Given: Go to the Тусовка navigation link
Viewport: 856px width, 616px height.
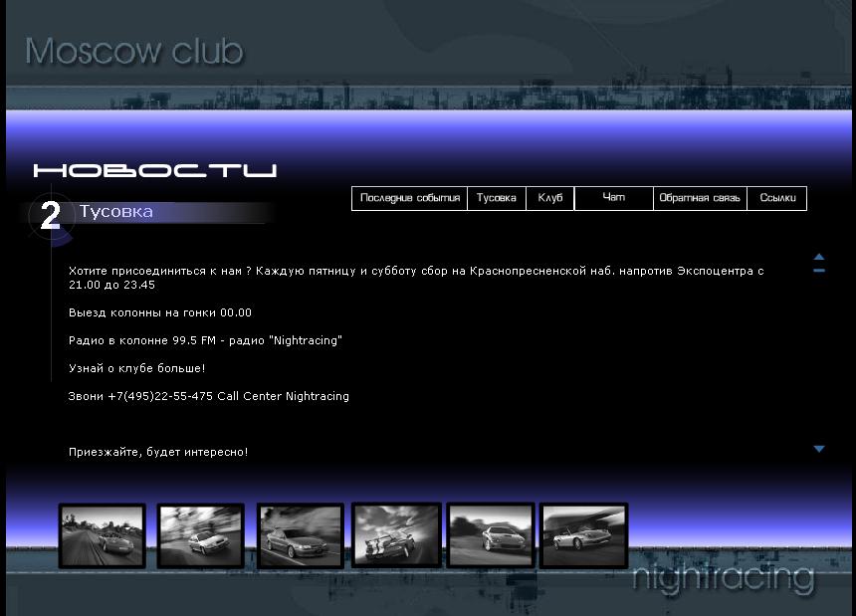Looking at the screenshot, I should coord(496,198).
